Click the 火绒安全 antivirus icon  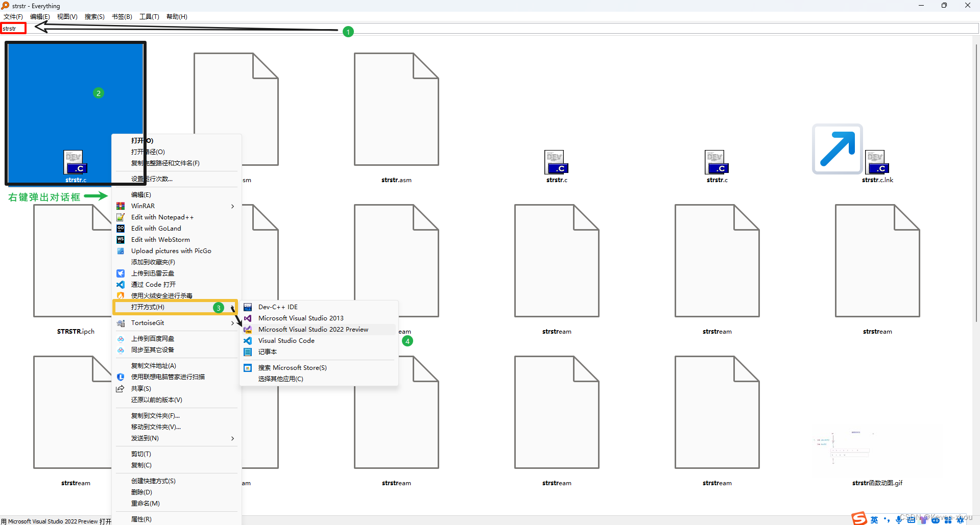pyautogui.click(x=121, y=295)
